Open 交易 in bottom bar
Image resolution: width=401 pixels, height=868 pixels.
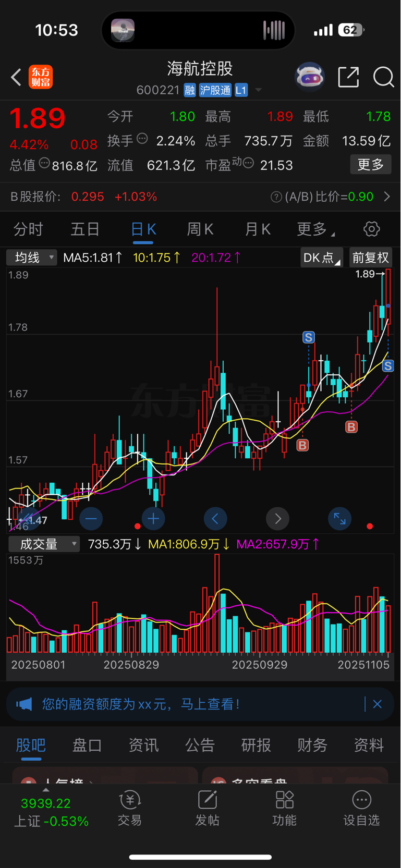pyautogui.click(x=130, y=808)
